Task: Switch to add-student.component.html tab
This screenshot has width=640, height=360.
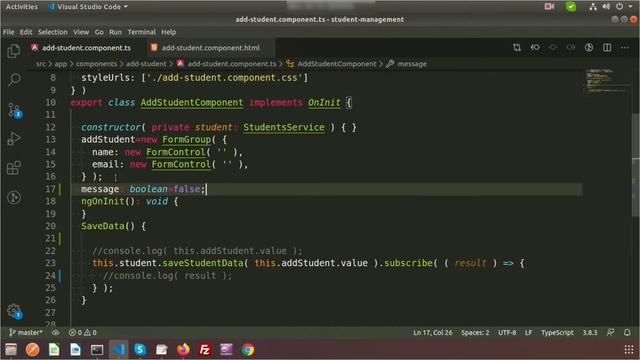Action: [x=209, y=48]
